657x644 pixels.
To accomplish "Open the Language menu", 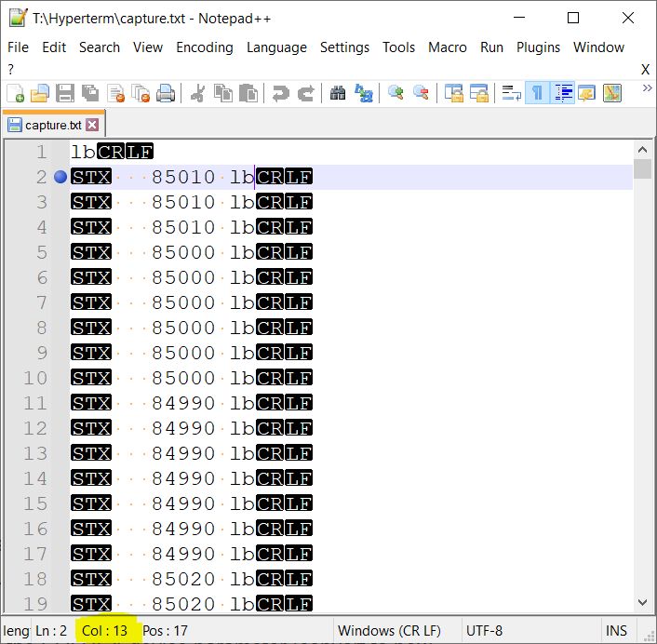I will coord(276,47).
